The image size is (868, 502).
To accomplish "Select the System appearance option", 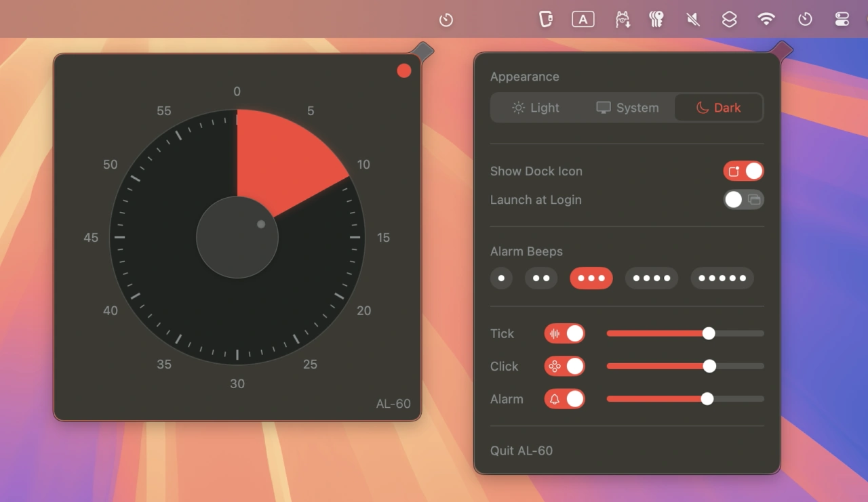I will pyautogui.click(x=627, y=108).
